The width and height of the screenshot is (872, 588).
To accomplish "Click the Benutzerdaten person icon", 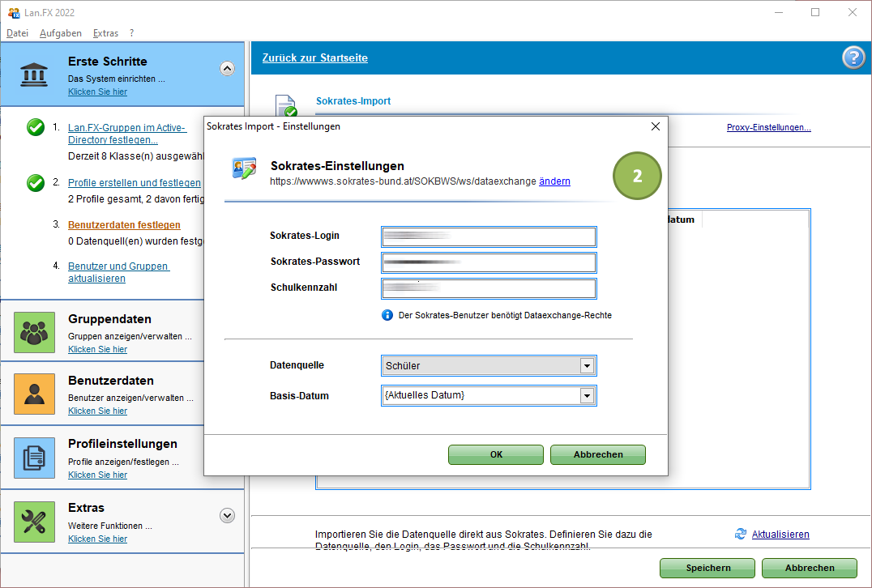I will tap(35, 394).
